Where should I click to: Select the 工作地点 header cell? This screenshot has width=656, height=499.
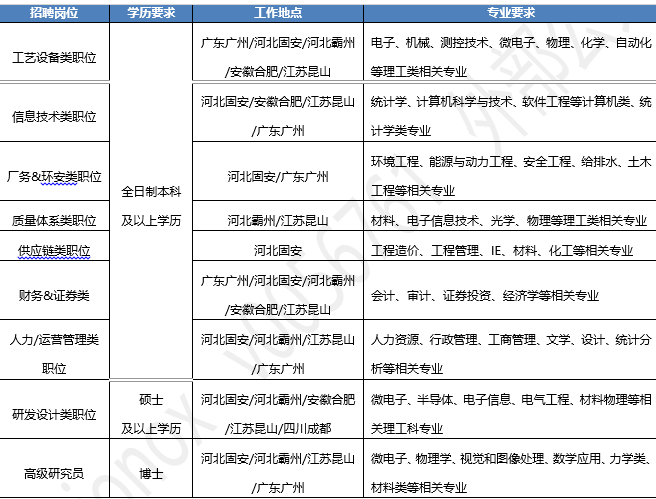click(x=277, y=13)
